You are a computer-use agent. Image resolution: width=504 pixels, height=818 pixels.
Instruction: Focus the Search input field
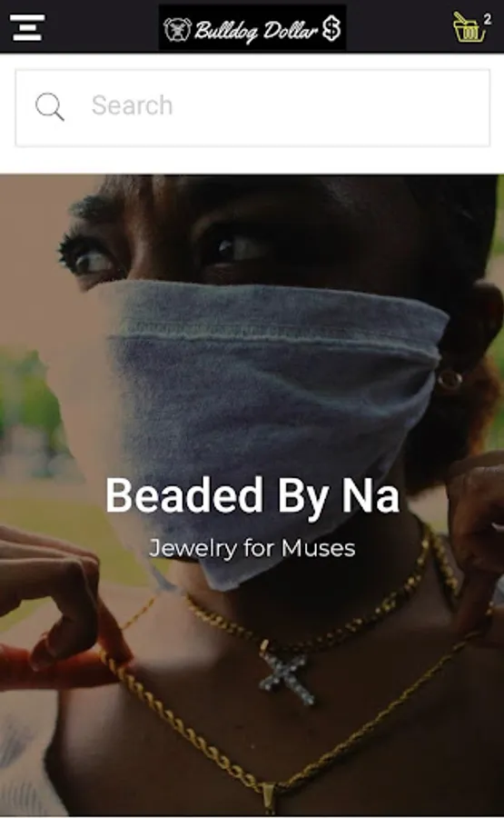pos(252,108)
